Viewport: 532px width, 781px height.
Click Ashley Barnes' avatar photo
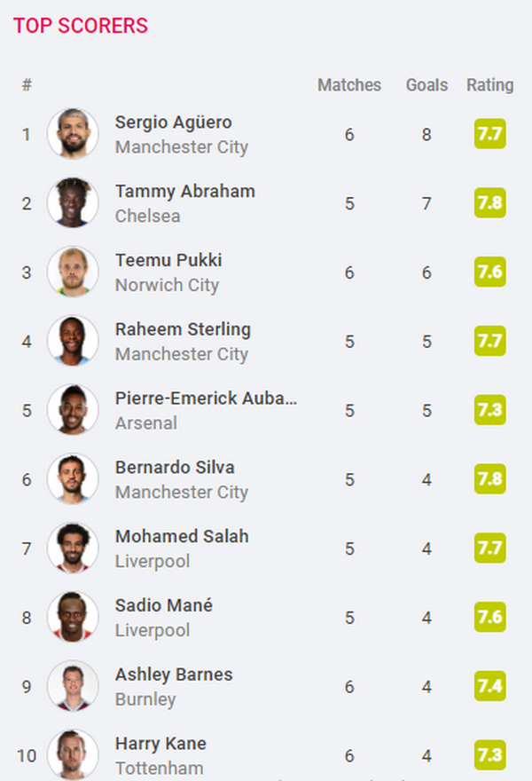coord(73,686)
